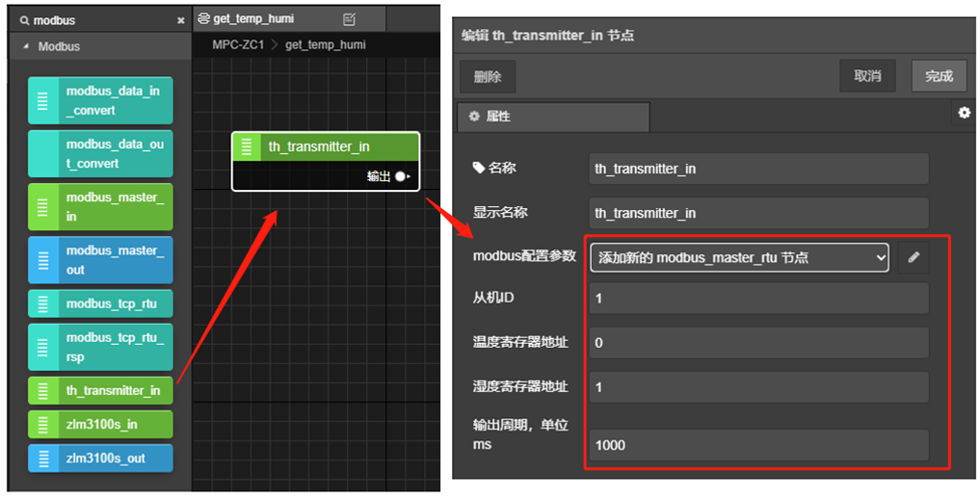Select modbus_master_out palette node
Viewport: 980px width, 500px height.
[100, 260]
